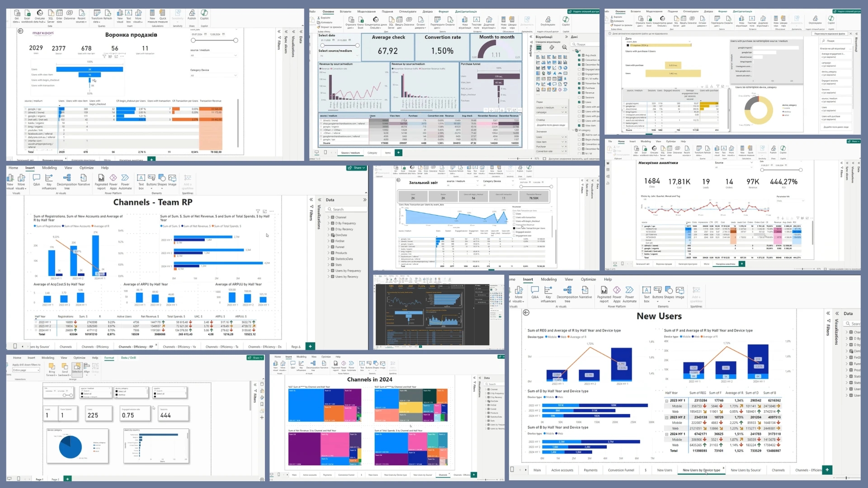
Task: Switch to New Users by Source' tab in New Users window
Action: pyautogui.click(x=745, y=470)
